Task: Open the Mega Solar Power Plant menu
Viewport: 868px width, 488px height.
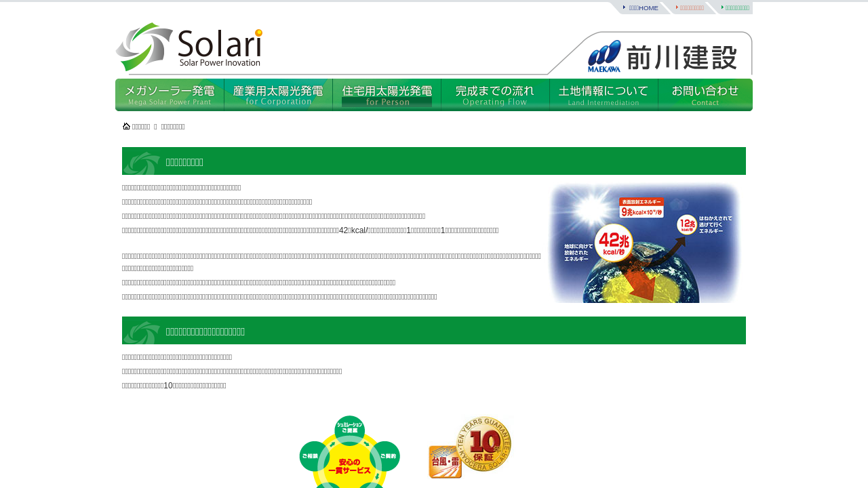Action: (x=170, y=95)
